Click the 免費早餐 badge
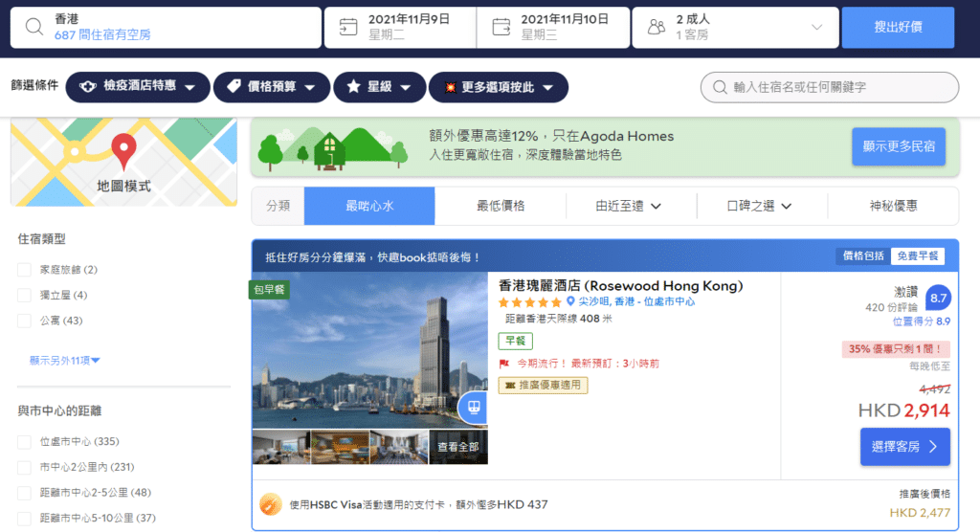980x532 pixels. coord(918,255)
